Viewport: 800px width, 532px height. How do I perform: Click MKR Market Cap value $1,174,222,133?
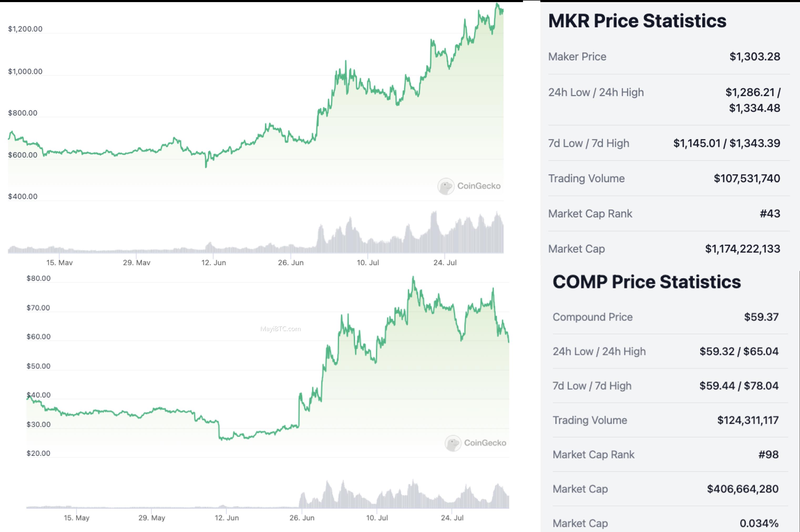pyautogui.click(x=743, y=249)
